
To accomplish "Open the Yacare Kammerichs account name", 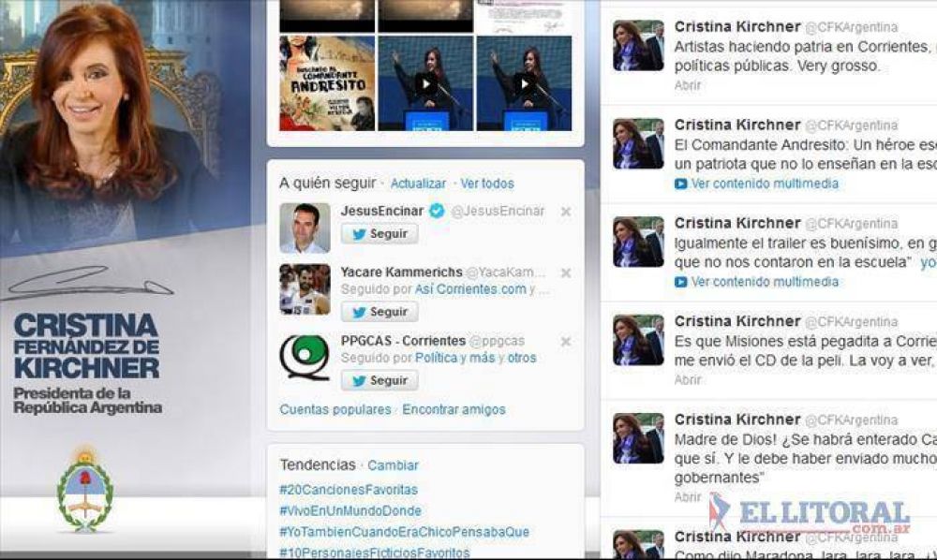I will pyautogui.click(x=402, y=273).
